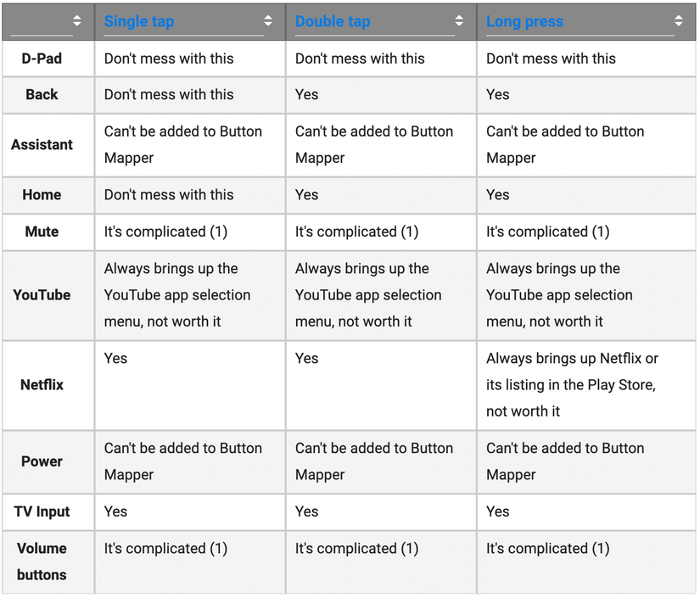Image resolution: width=700 pixels, height=598 pixels.
Task: Sort the Double tap column
Action: (460, 21)
